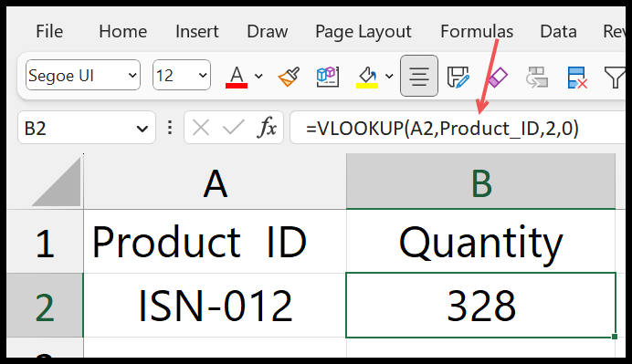Click the Format Painter brush icon
The width and height of the screenshot is (632, 364).
(289, 76)
